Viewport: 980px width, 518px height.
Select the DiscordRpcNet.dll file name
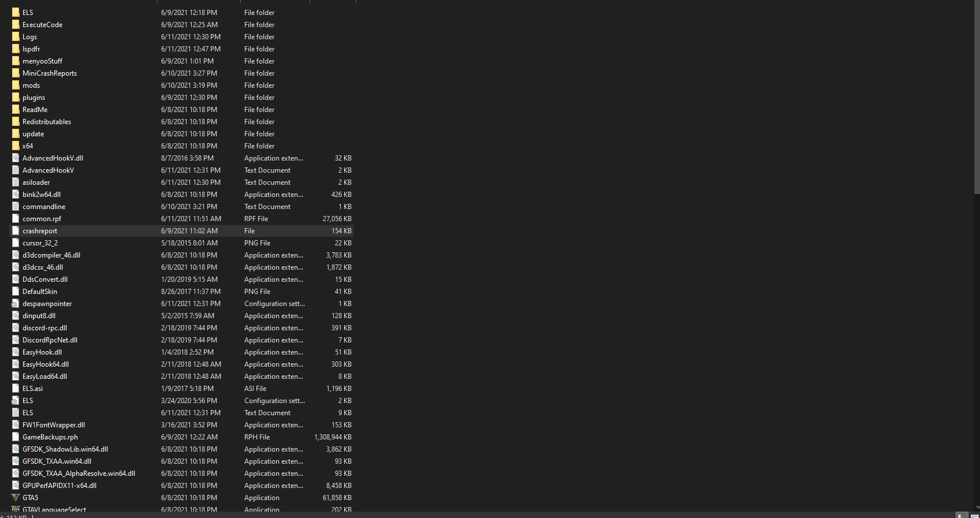pos(50,340)
